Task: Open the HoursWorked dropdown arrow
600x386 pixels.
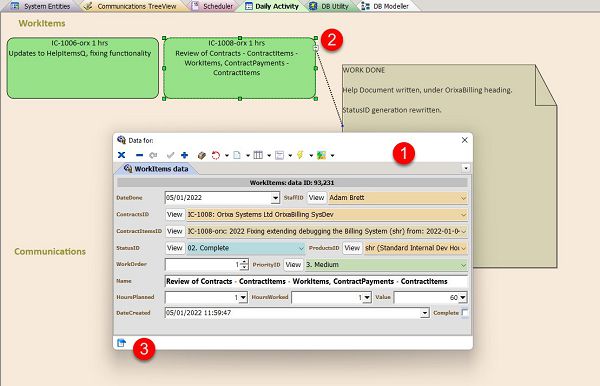Action: (x=367, y=298)
